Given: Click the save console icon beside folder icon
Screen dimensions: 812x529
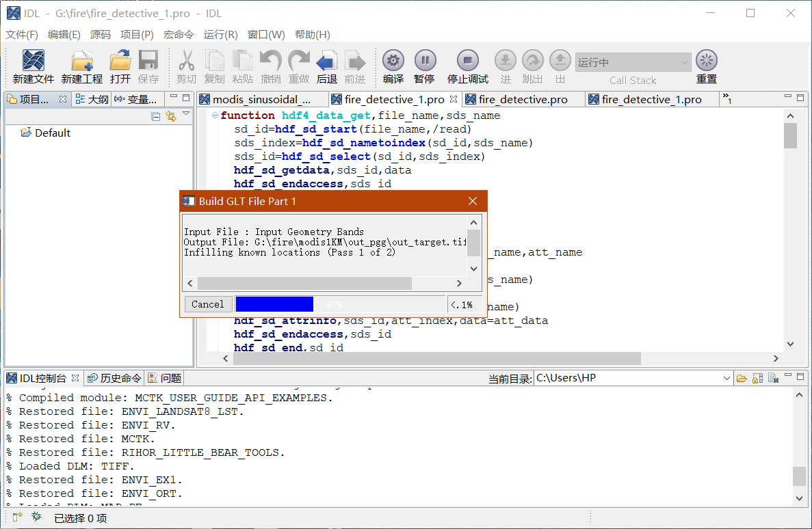Looking at the screenshot, I should point(757,379).
